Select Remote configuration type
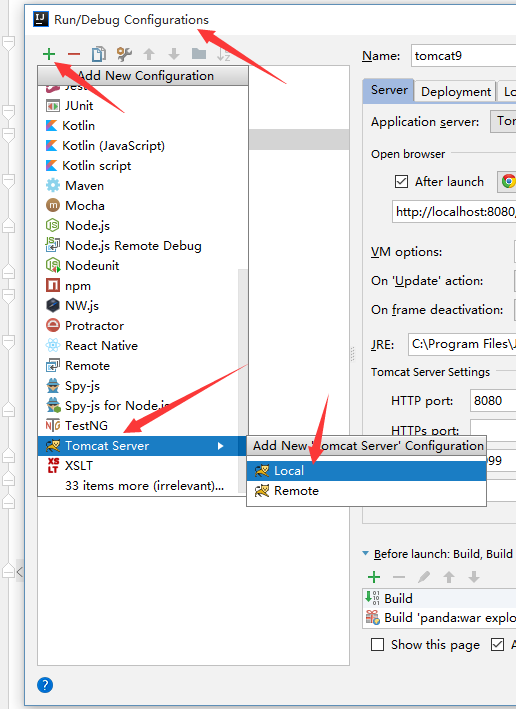This screenshot has width=516, height=709. point(138,365)
